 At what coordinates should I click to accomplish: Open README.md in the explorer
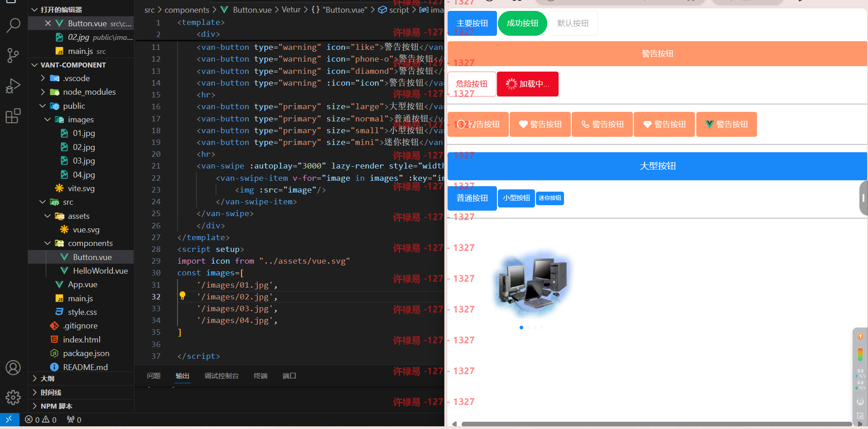pyautogui.click(x=85, y=367)
